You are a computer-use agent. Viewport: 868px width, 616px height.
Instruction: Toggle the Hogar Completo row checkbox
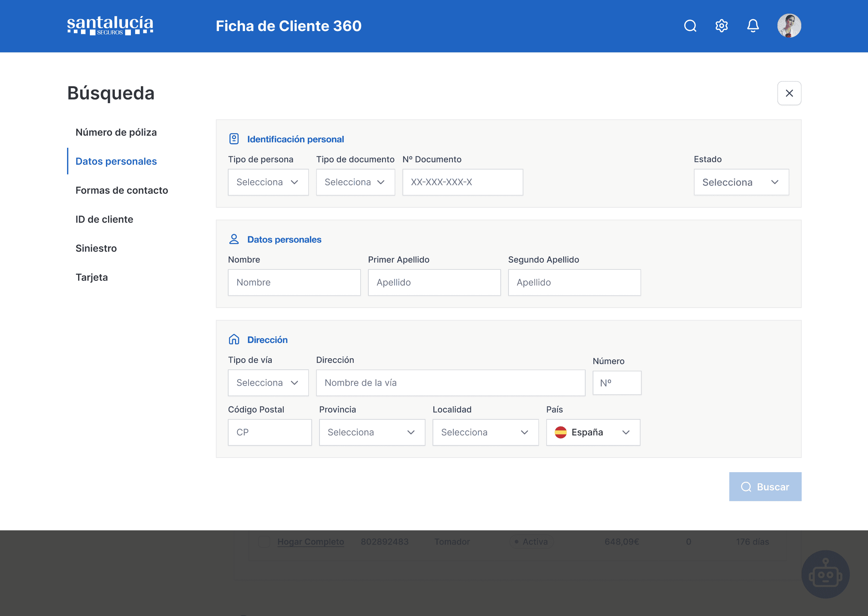(264, 542)
